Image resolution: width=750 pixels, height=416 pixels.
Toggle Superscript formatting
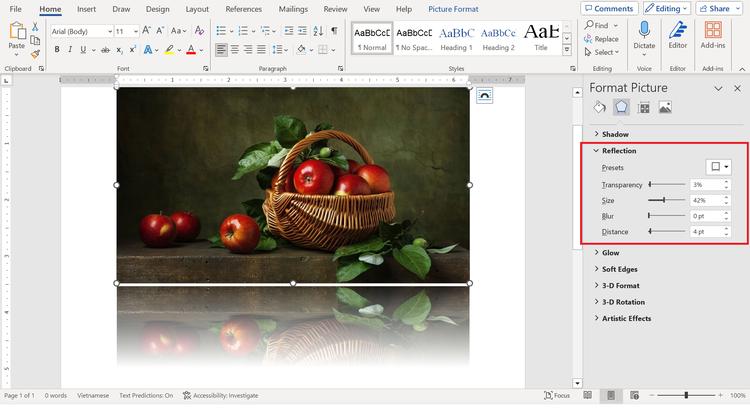tap(133, 49)
